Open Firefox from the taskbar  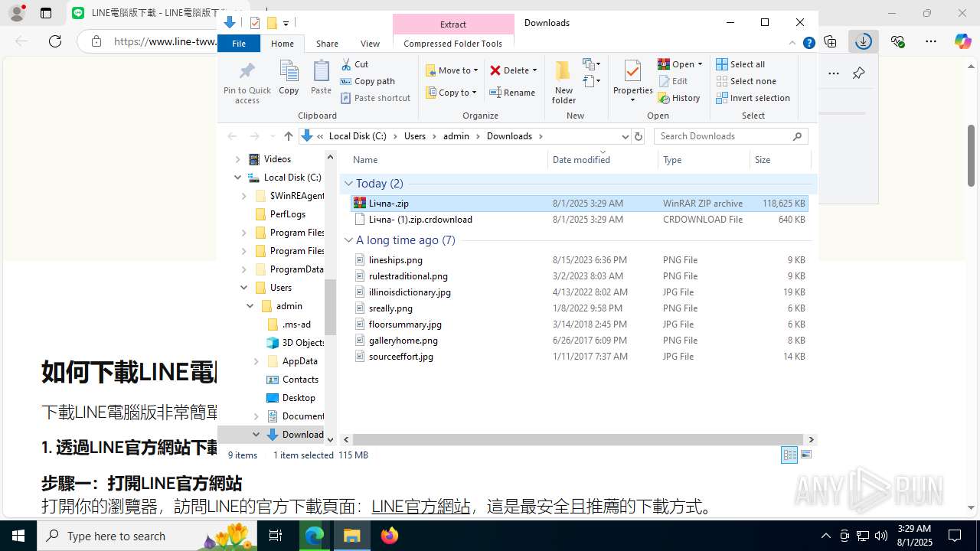point(390,536)
